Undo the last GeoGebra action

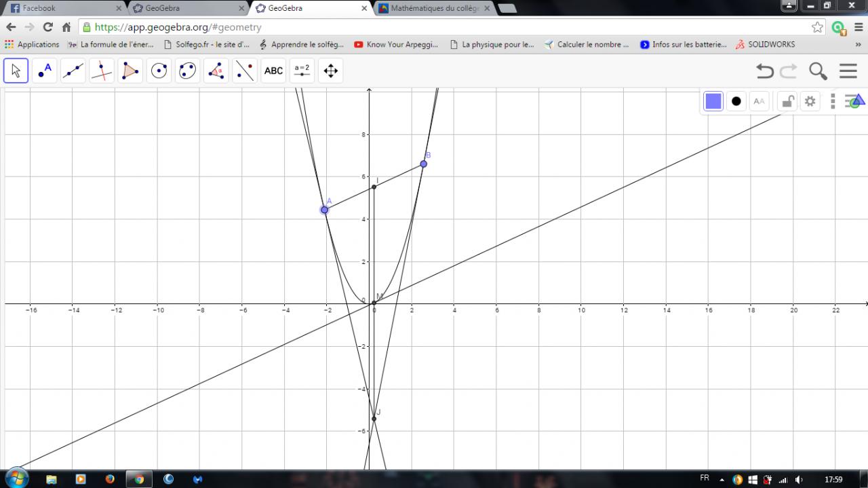point(765,71)
